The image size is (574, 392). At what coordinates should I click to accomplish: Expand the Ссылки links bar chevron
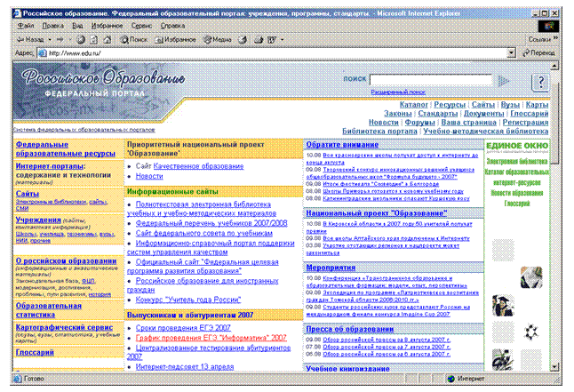555,38
